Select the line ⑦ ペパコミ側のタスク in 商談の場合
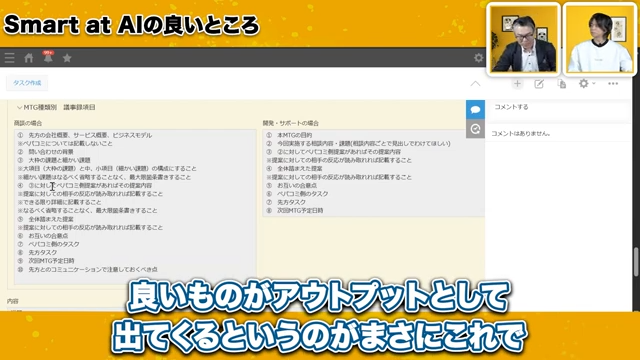Viewport: 640px width, 360px height. (49, 244)
